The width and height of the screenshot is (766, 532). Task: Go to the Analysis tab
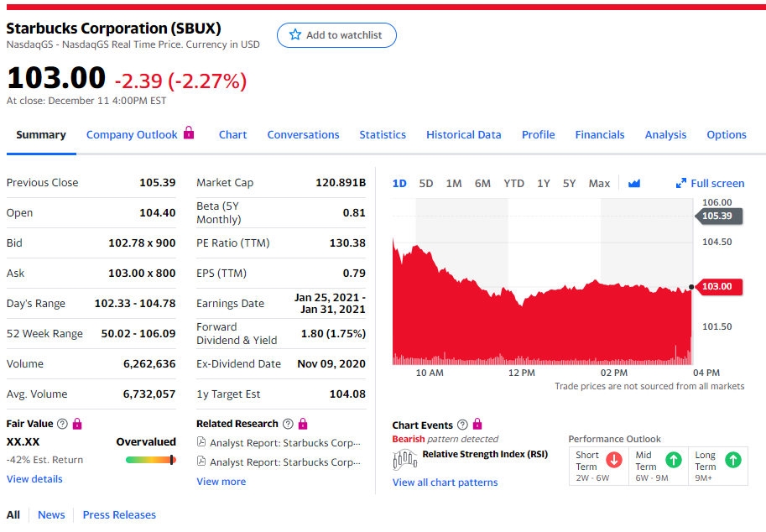pyautogui.click(x=665, y=135)
